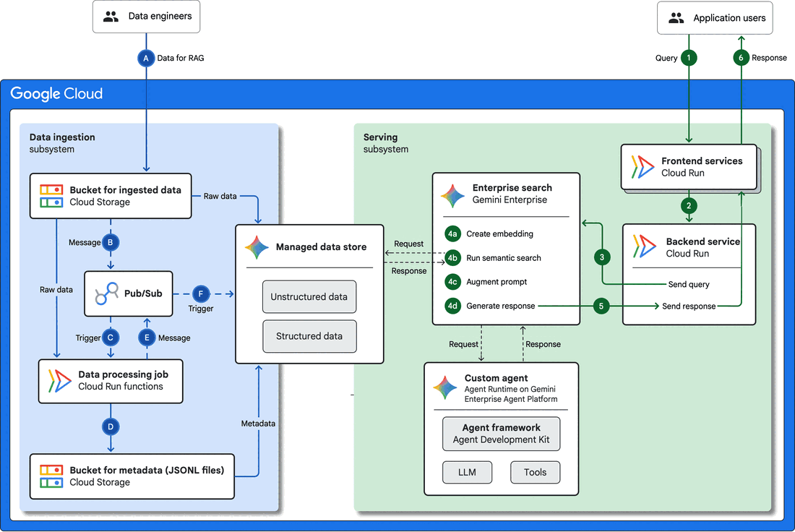Click Cloud Storage icon for ingested data bucket
795x532 pixels.
point(51,196)
